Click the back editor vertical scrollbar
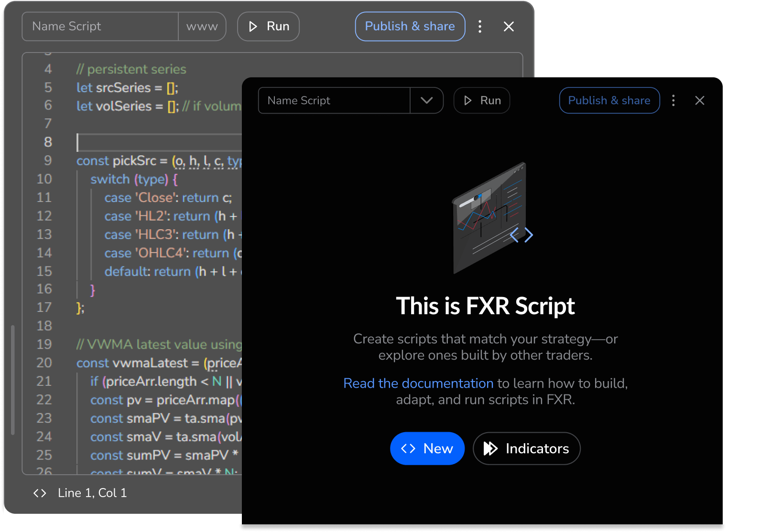The width and height of the screenshot is (760, 532). (13, 380)
